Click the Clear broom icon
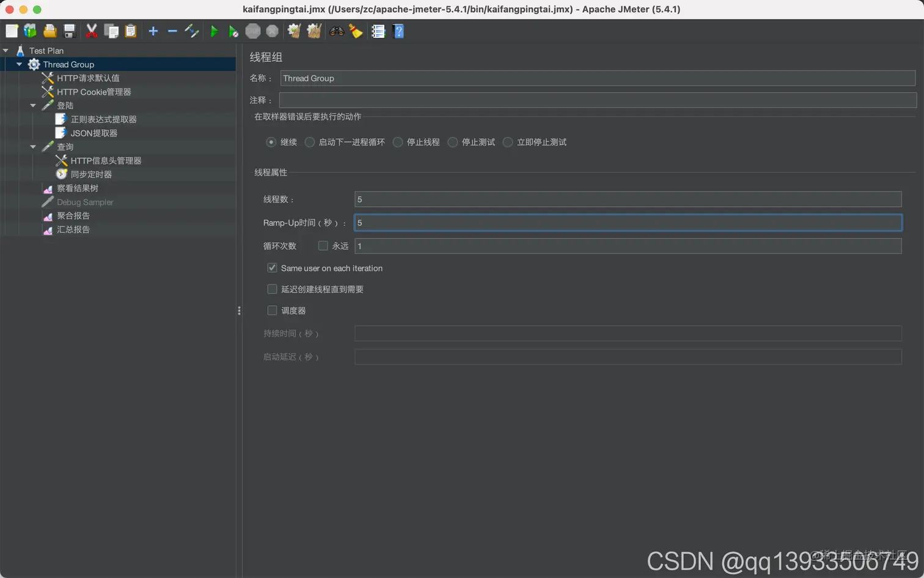This screenshot has height=578, width=924. click(295, 31)
